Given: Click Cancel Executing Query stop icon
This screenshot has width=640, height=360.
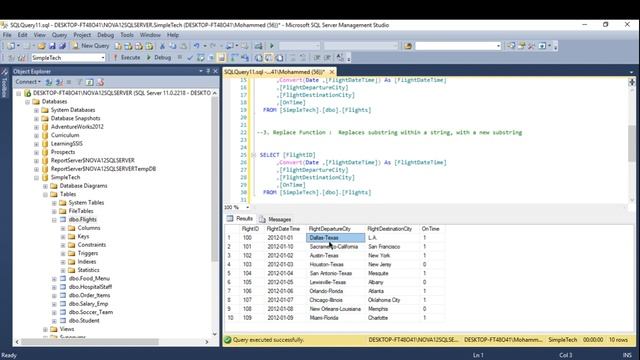Looking at the screenshot, I should tap(180, 58).
